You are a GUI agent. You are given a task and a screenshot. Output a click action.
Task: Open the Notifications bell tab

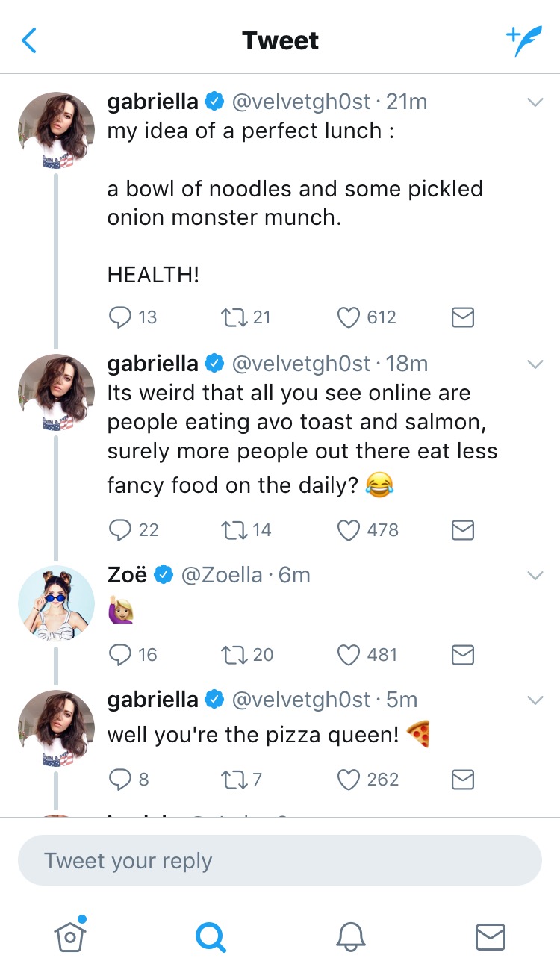(351, 936)
